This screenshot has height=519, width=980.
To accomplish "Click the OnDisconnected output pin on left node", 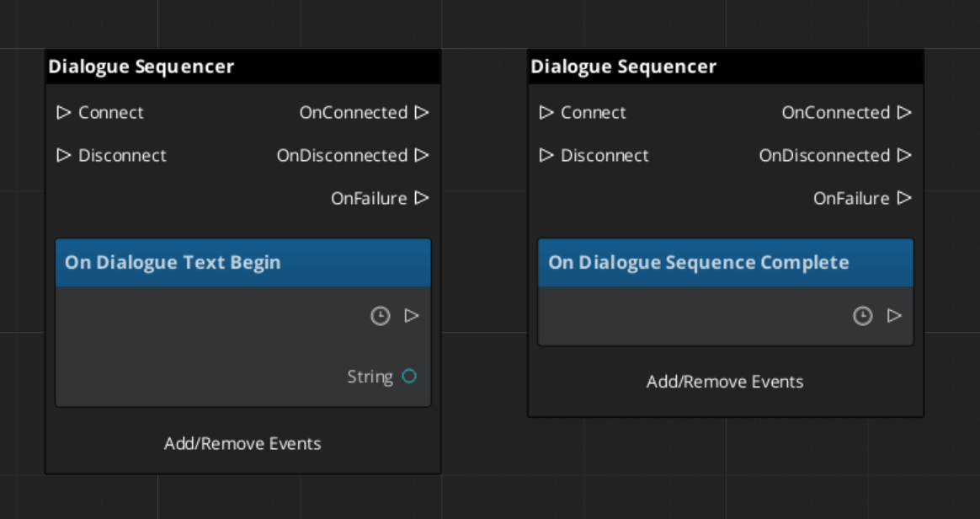I will pos(422,155).
